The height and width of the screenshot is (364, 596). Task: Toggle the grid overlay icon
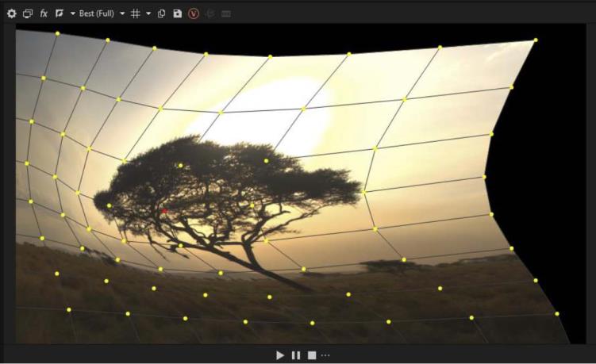(136, 13)
